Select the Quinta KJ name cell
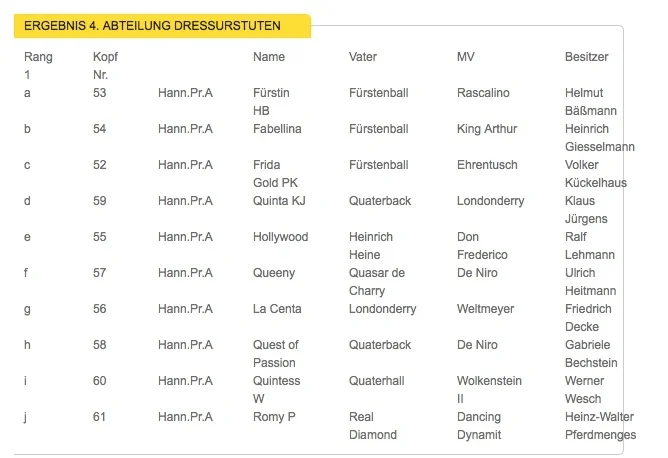This screenshot has height=458, width=668. [279, 201]
